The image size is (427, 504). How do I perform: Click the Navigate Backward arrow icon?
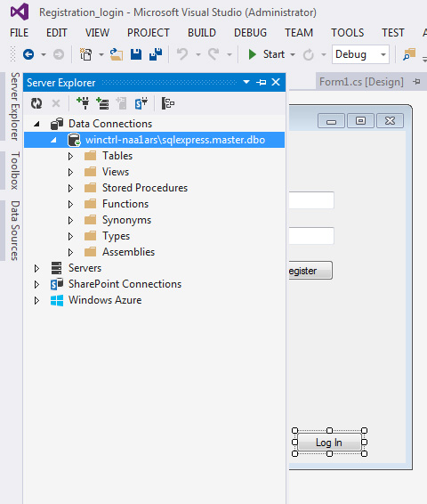(28, 54)
